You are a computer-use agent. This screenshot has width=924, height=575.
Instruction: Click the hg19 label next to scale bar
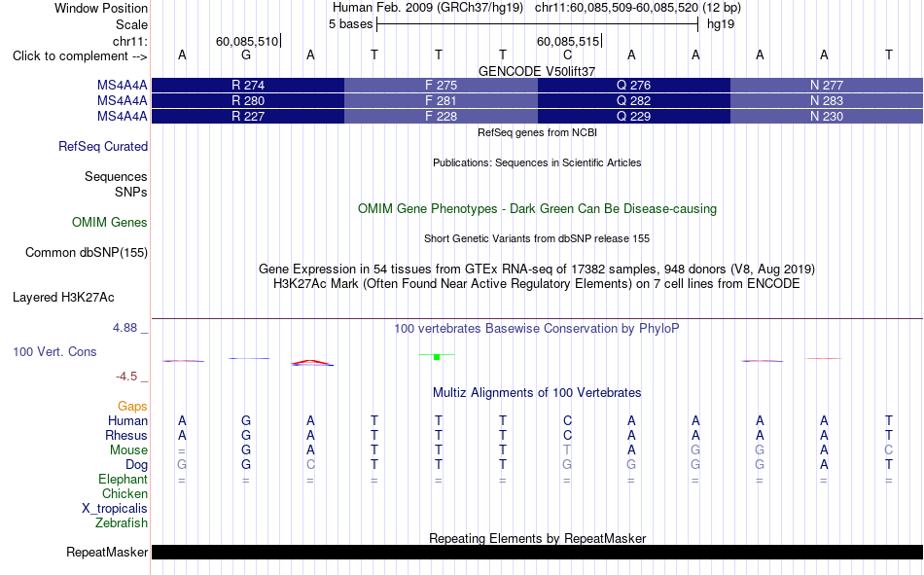[721, 24]
